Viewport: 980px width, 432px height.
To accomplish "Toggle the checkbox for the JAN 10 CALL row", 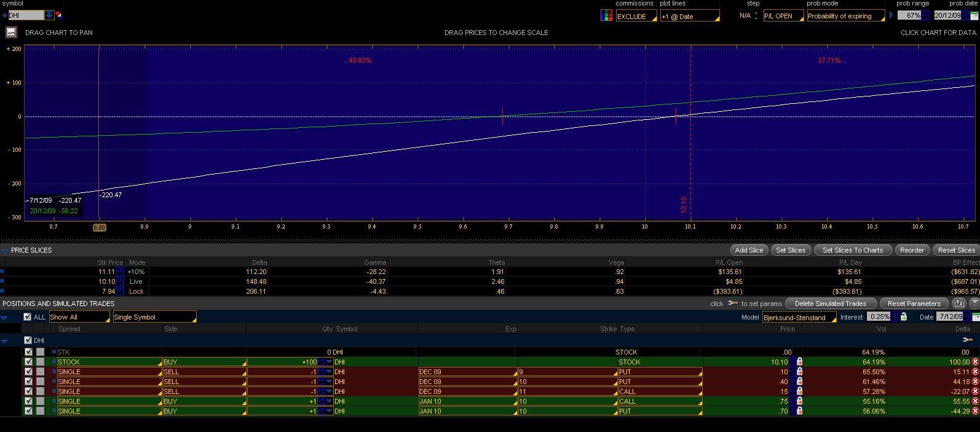I will [x=28, y=401].
